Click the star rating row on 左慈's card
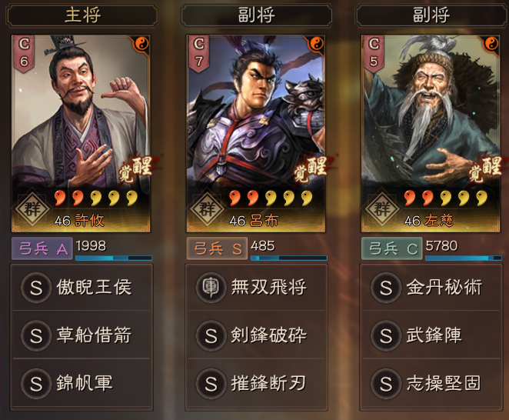The height and width of the screenshot is (420, 509). (445, 198)
